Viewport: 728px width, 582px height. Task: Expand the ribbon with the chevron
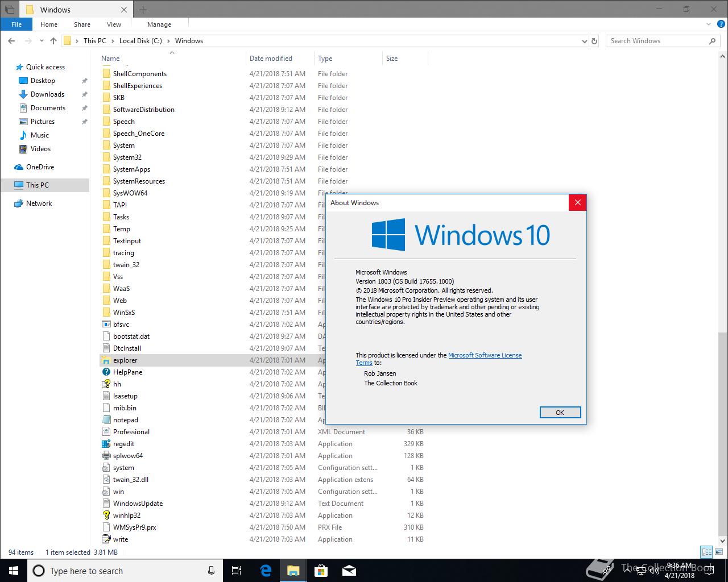tap(709, 24)
